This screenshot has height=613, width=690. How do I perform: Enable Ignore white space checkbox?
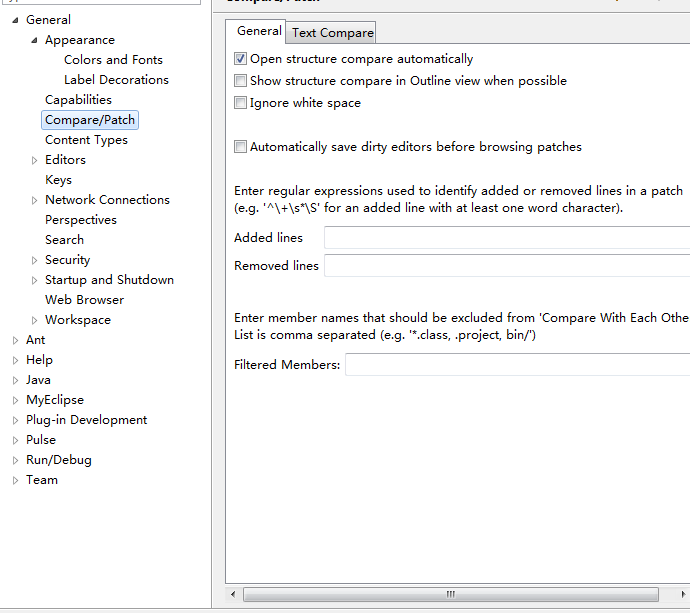pos(240,103)
